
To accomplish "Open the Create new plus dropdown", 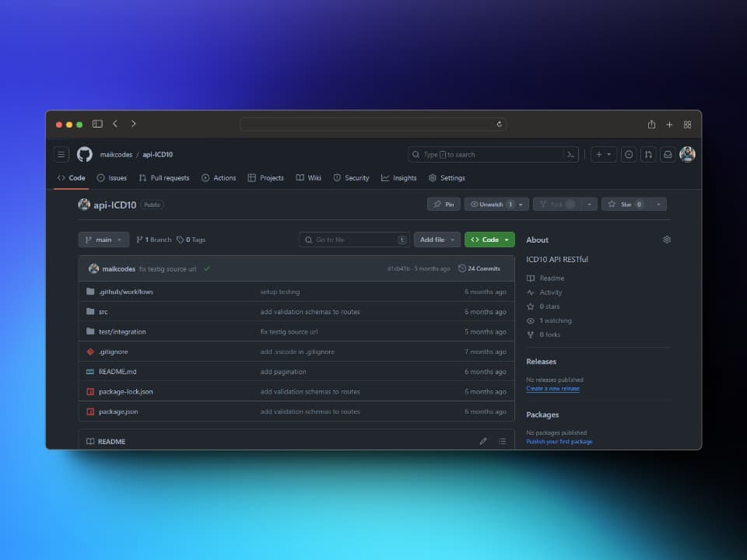I will [x=604, y=154].
